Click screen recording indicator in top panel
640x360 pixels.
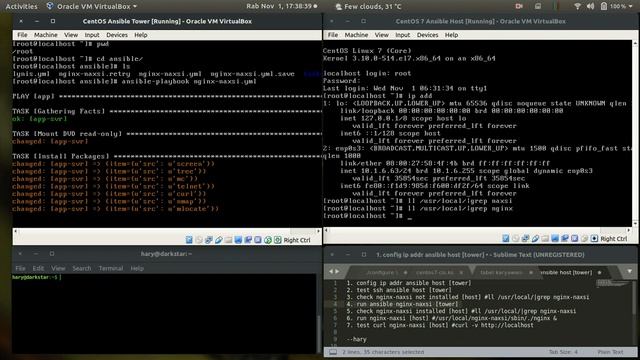click(x=519, y=6)
